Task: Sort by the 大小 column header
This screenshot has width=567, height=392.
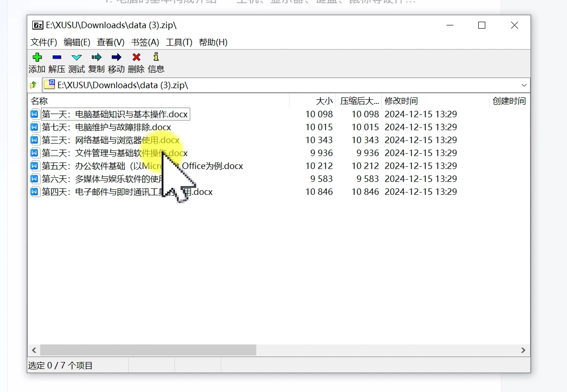Action: coord(324,101)
